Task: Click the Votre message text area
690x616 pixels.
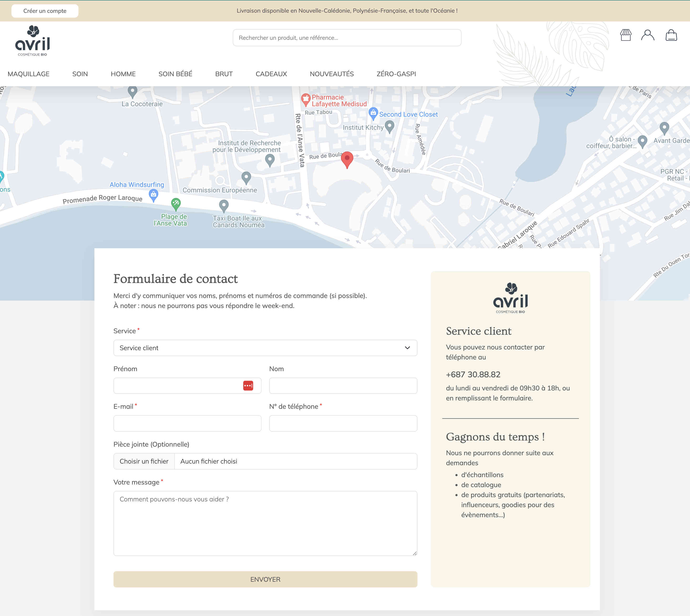Action: 265,523
